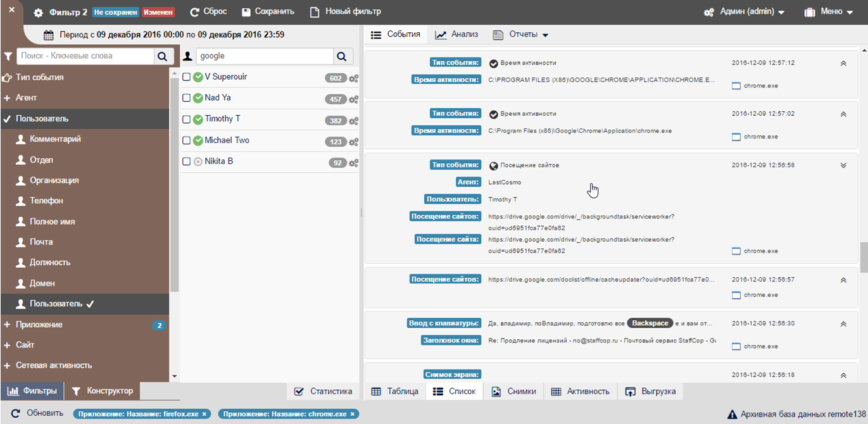Screen dimensions: 868x424
Task: Select the Полное имя user filter
Action: (85, 221)
